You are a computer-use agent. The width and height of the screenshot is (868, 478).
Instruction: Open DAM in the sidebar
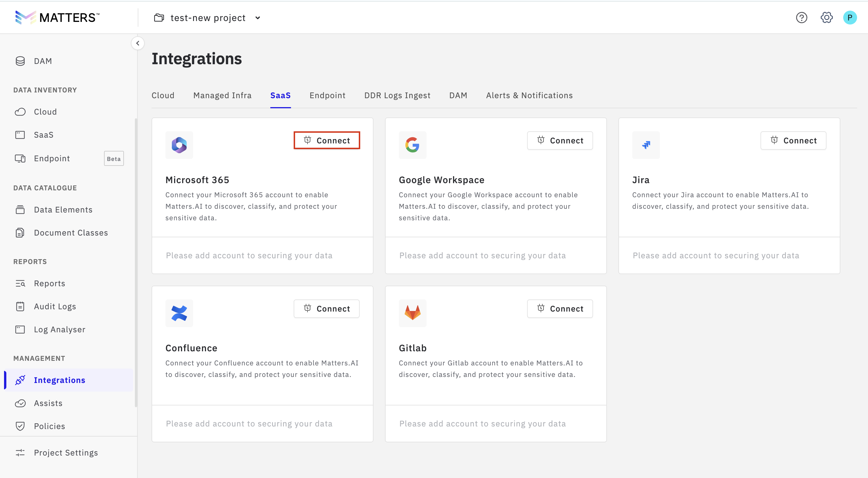(43, 61)
